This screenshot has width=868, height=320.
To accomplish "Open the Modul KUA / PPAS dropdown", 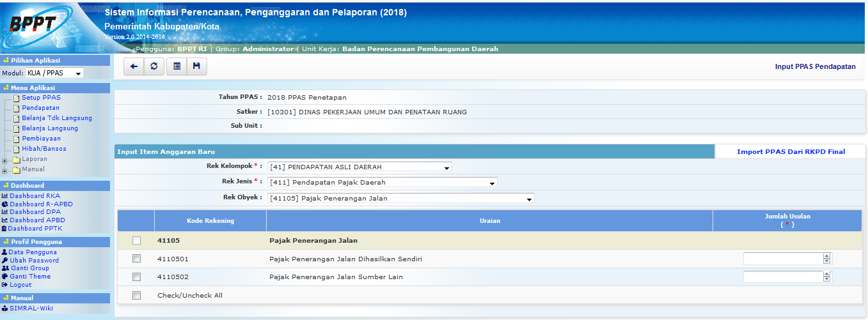I will pos(54,73).
